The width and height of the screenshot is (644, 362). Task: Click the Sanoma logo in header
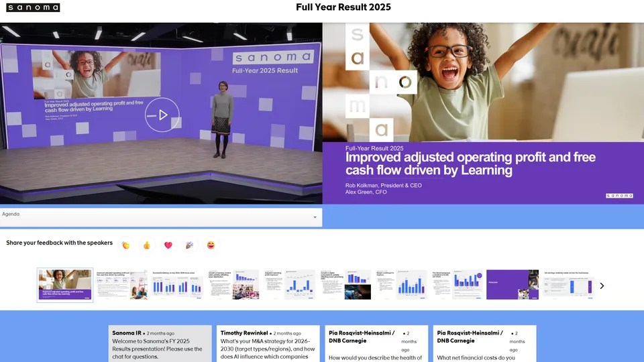tap(33, 7)
